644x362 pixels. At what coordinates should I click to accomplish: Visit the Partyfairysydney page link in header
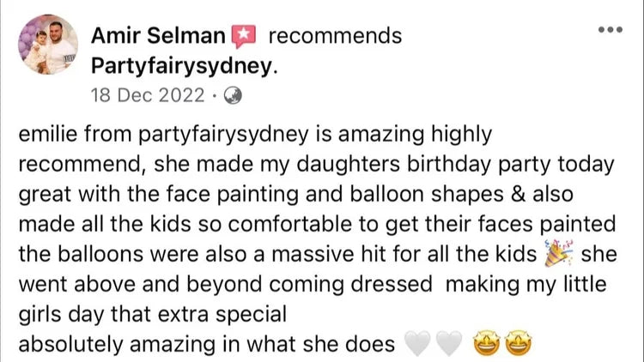[x=185, y=66]
